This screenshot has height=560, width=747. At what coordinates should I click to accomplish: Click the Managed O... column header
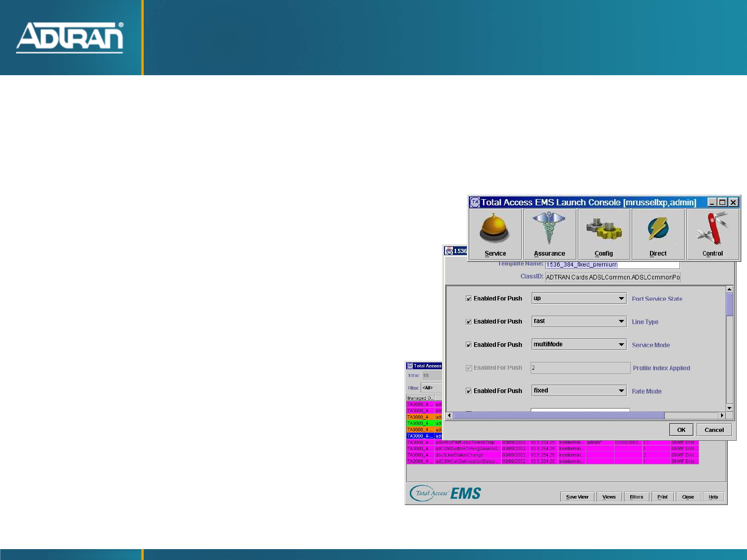tap(420, 398)
